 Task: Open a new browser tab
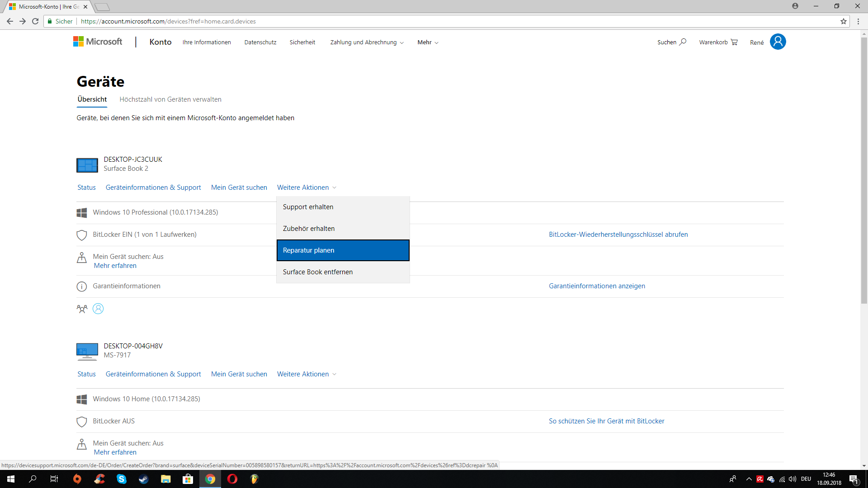pyautogui.click(x=103, y=7)
